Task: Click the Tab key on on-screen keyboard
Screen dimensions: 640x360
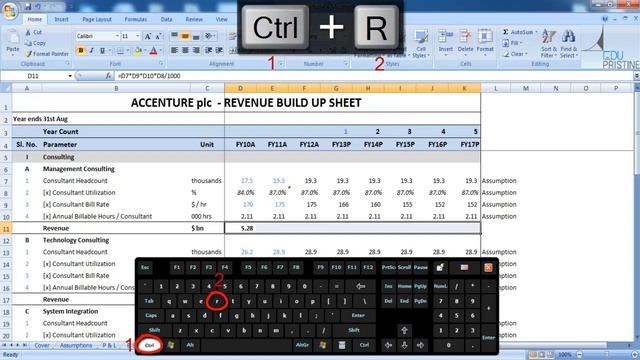Action: coord(149,301)
